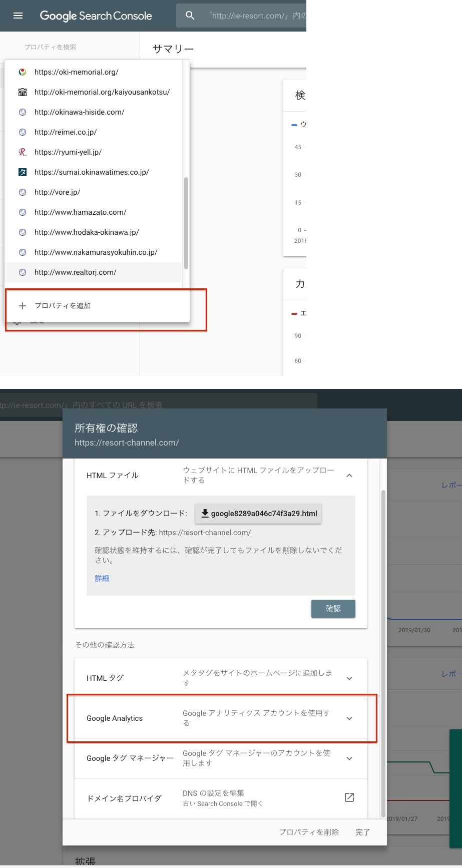
Task: Select property http://okinawa-hiside.com/
Action: 94,112
